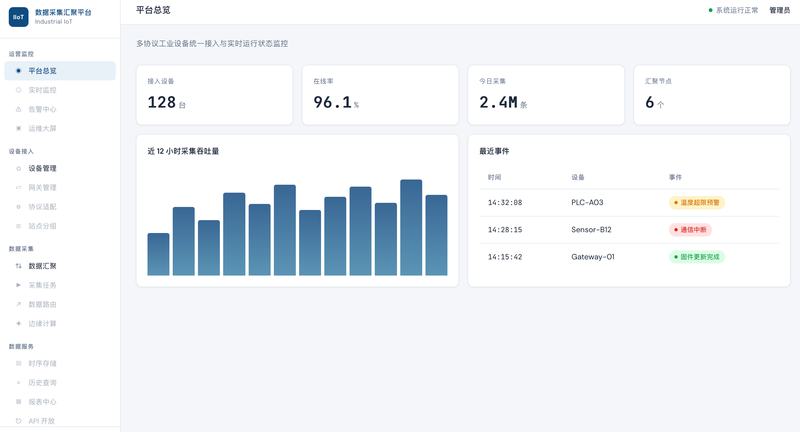Click the 14:15:42 time cell
The width and height of the screenshot is (800, 432).
pyautogui.click(x=505, y=257)
